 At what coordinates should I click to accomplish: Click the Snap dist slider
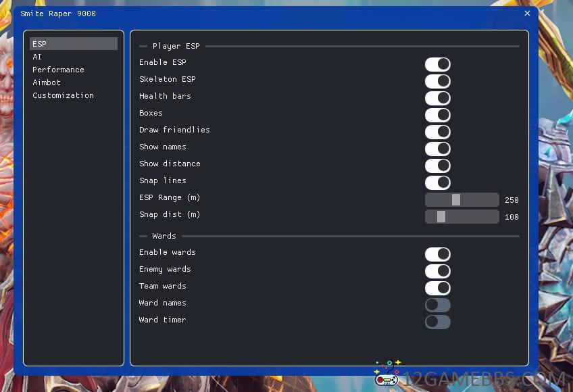click(462, 216)
